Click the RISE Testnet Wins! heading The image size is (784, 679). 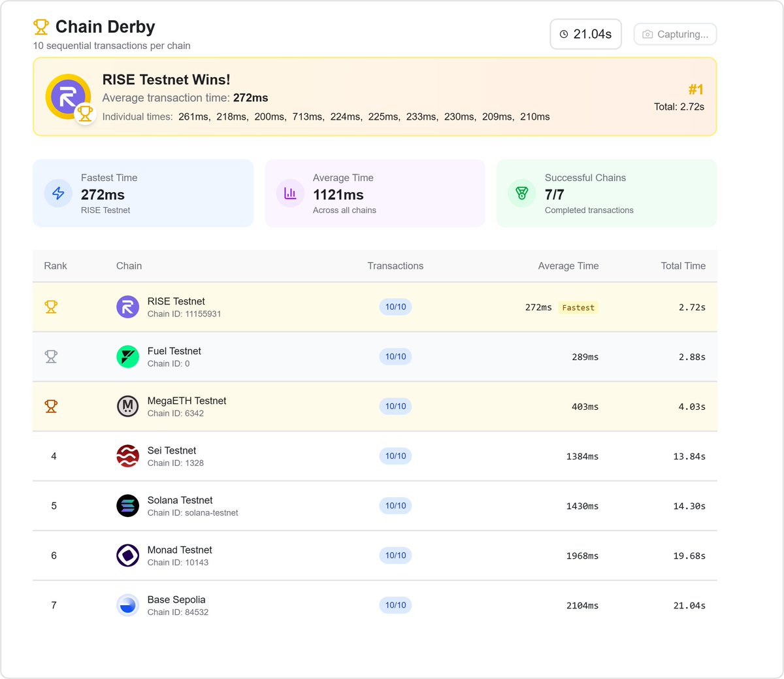click(166, 80)
